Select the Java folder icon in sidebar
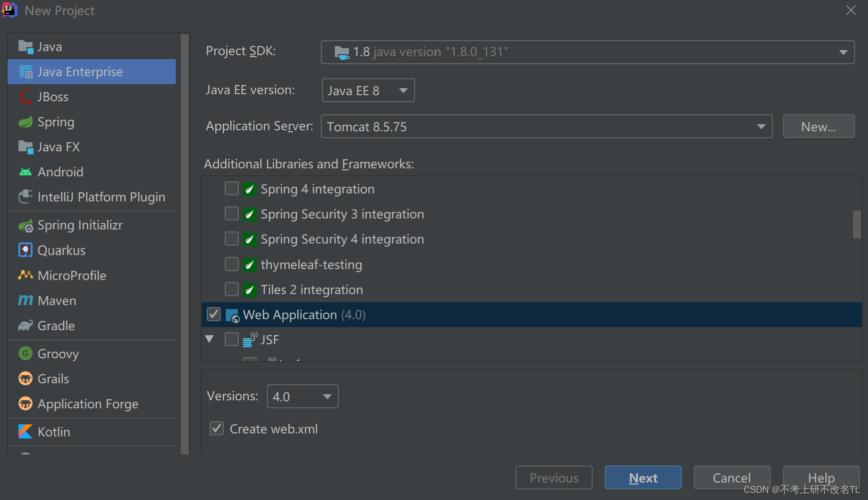 (x=26, y=47)
